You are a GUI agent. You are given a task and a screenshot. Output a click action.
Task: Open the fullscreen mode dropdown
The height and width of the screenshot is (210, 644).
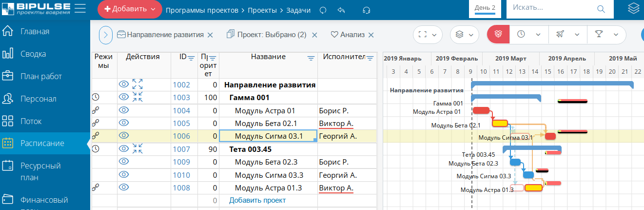pos(428,34)
